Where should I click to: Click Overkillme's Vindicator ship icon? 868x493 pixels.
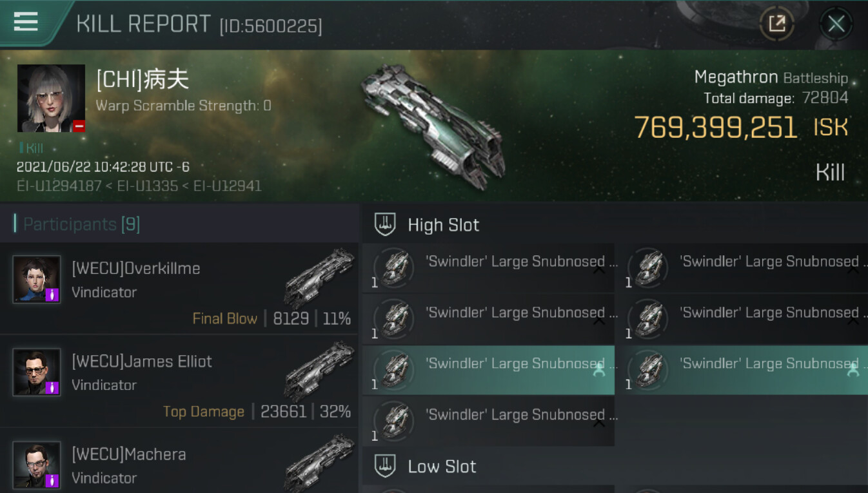(319, 278)
